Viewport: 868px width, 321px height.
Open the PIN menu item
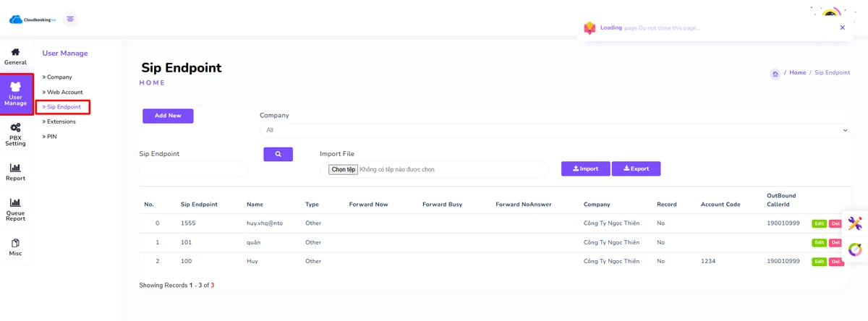pos(51,137)
